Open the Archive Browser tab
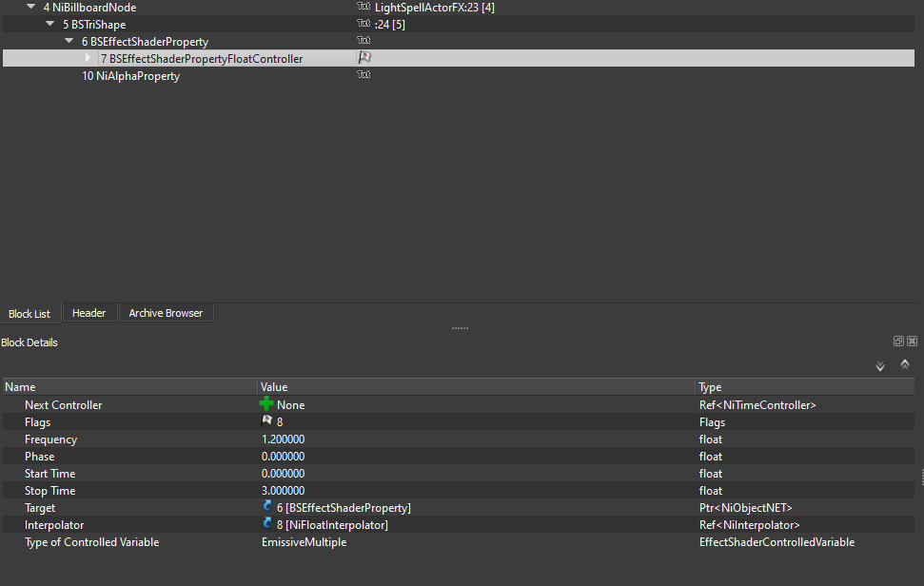This screenshot has width=924, height=586. pos(166,313)
